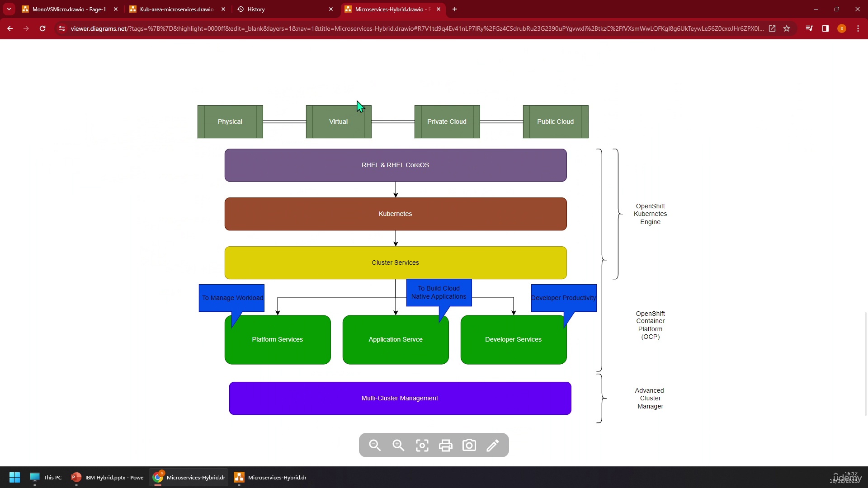Zoom in using the viewer toolbar magnifier

[398, 446]
